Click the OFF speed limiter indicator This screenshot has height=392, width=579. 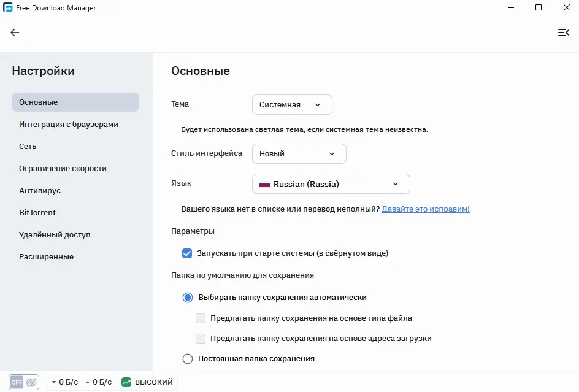18,382
